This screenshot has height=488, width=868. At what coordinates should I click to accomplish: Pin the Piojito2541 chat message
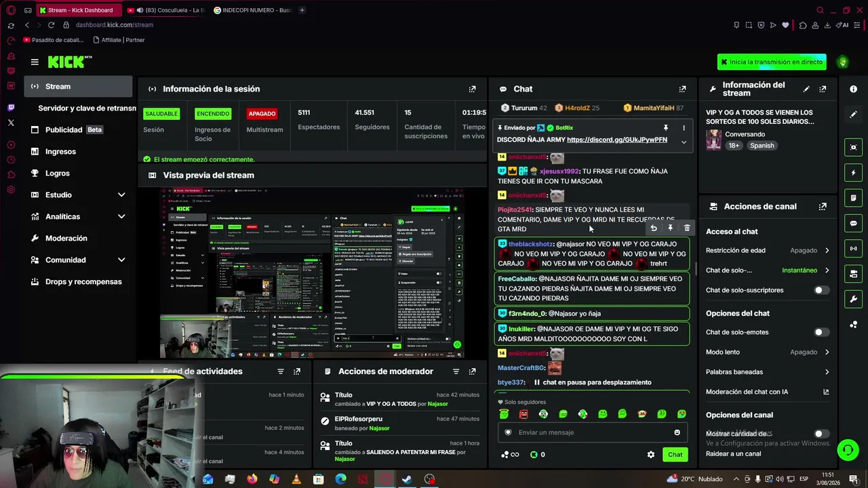(x=670, y=228)
